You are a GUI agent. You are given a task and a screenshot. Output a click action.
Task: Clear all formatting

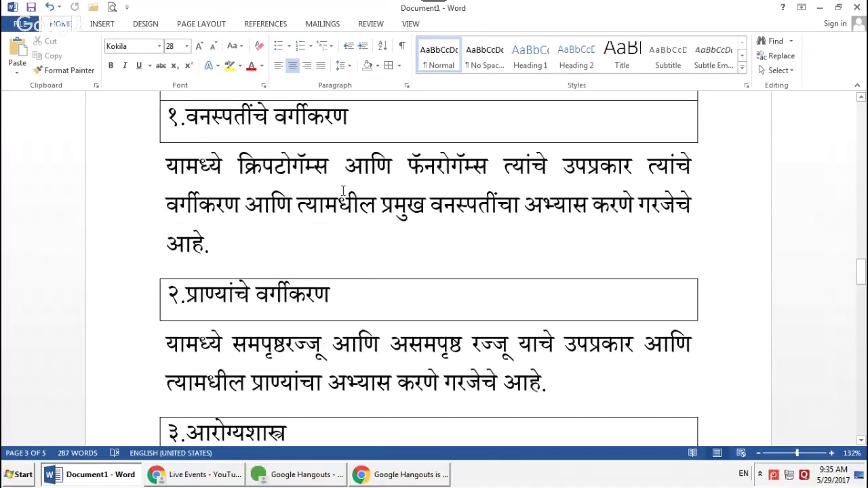pyautogui.click(x=259, y=46)
